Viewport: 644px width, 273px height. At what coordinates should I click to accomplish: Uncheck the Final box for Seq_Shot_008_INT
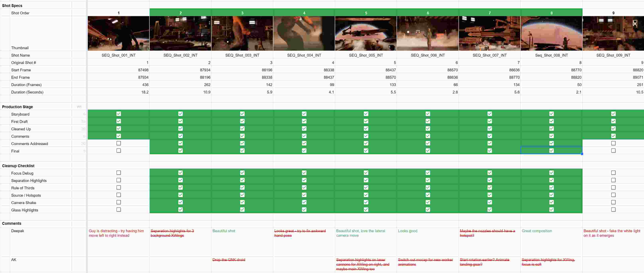click(x=551, y=151)
